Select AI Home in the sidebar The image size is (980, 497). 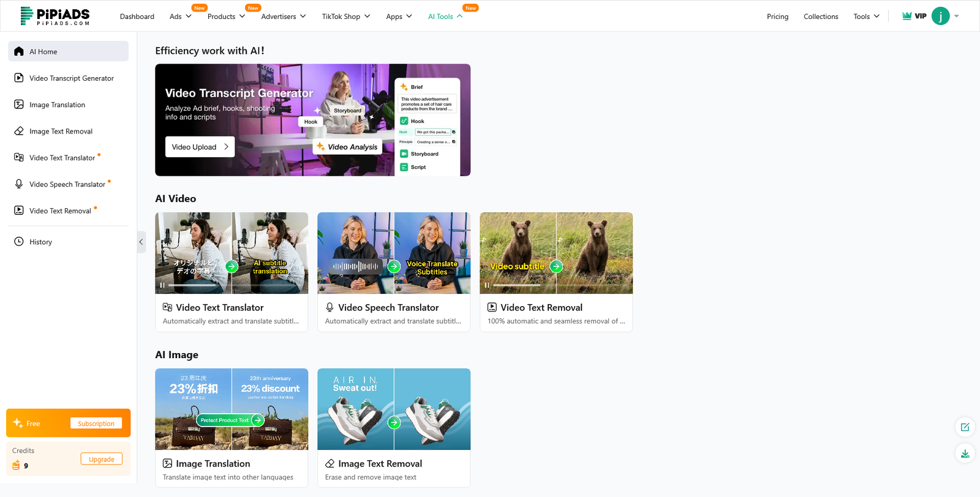pos(68,51)
